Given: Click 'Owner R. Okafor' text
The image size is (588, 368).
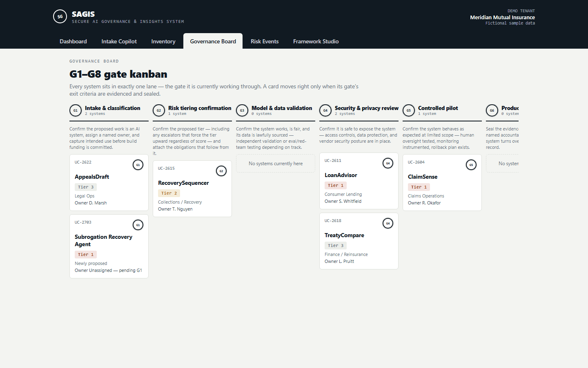Looking at the screenshot, I should point(424,203).
